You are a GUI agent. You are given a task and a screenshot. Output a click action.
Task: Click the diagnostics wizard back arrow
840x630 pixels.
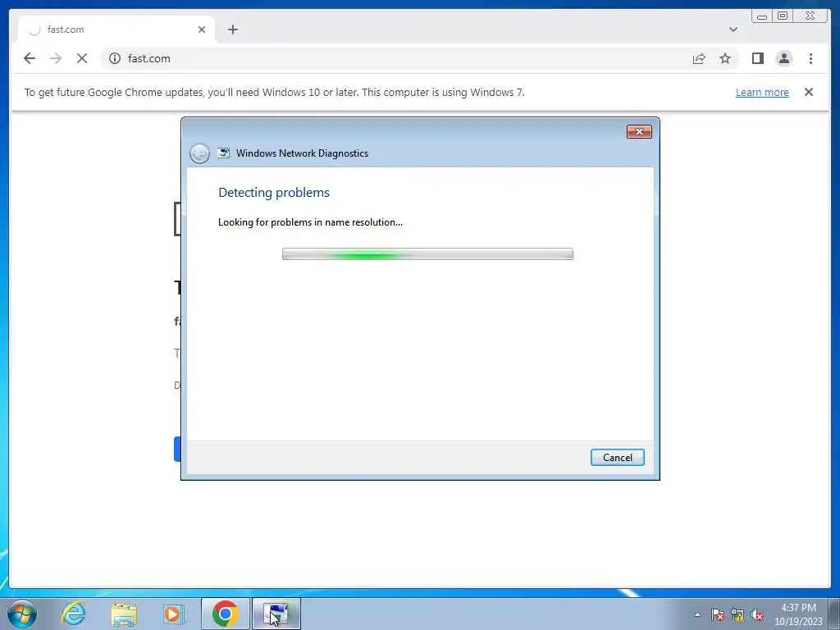(x=199, y=153)
